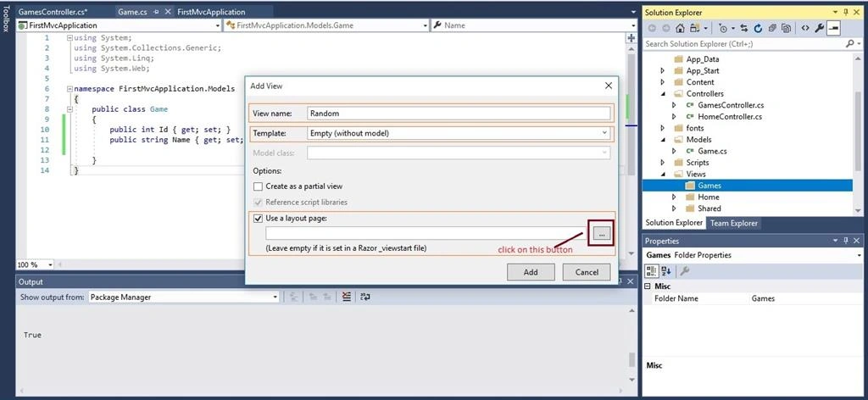Click the search magnifier icon in Solution Explorer
Image resolution: width=868 pixels, height=400 pixels.
pyautogui.click(x=849, y=43)
